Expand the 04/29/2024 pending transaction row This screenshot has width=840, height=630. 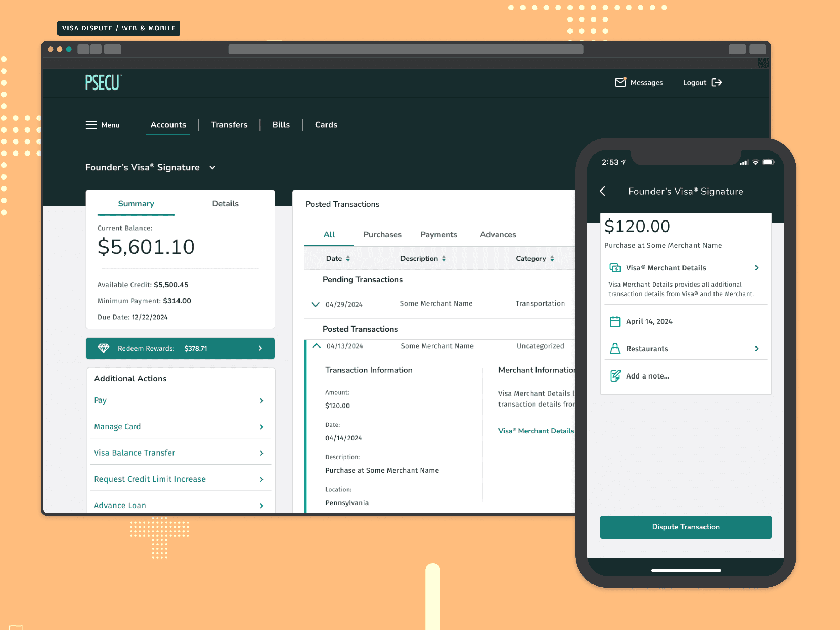(315, 304)
